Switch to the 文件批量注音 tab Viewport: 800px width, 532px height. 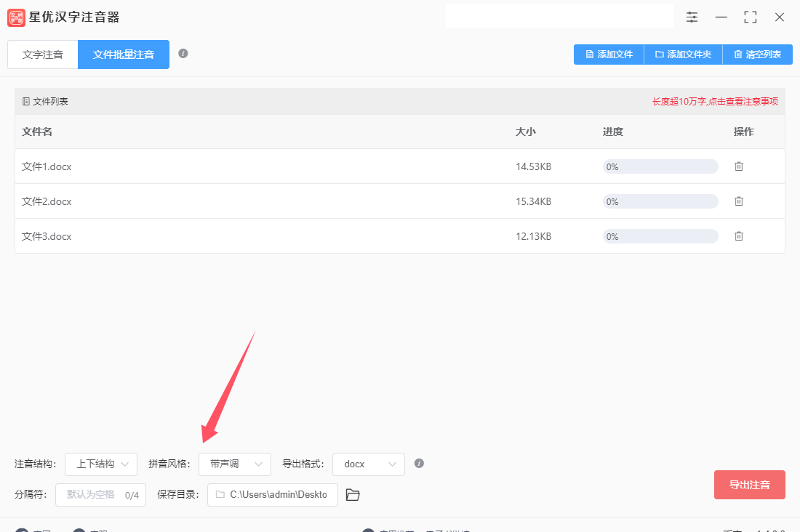click(123, 54)
